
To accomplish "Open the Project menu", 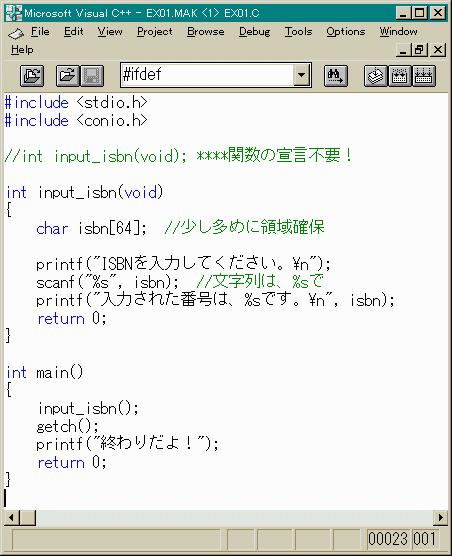I will (x=155, y=32).
